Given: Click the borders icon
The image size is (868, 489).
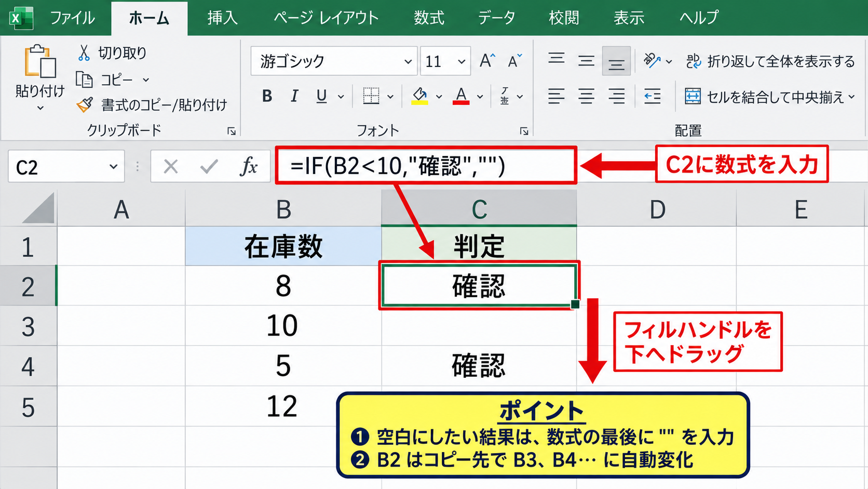Looking at the screenshot, I should [371, 96].
